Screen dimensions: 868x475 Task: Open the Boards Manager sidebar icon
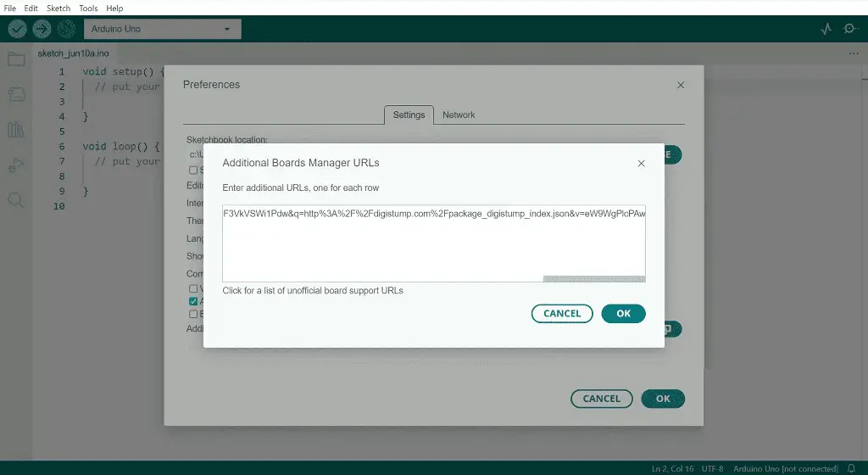[16, 94]
